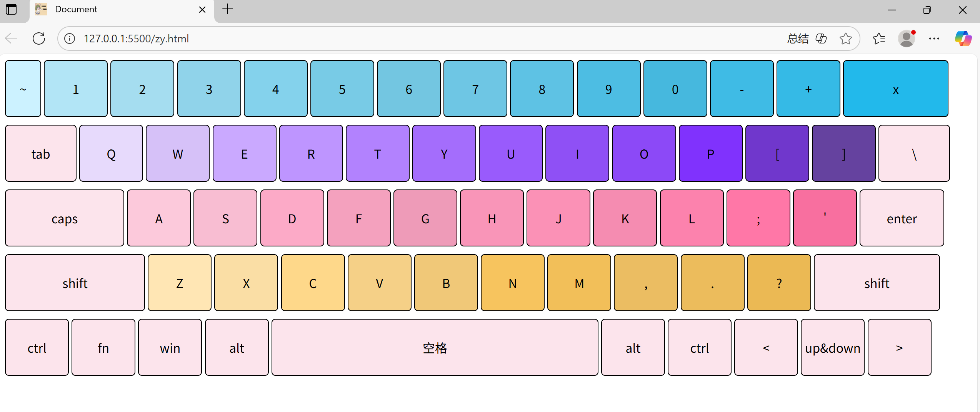Open the Copilot icon in browser toolbar
The image size is (980, 412).
963,39
